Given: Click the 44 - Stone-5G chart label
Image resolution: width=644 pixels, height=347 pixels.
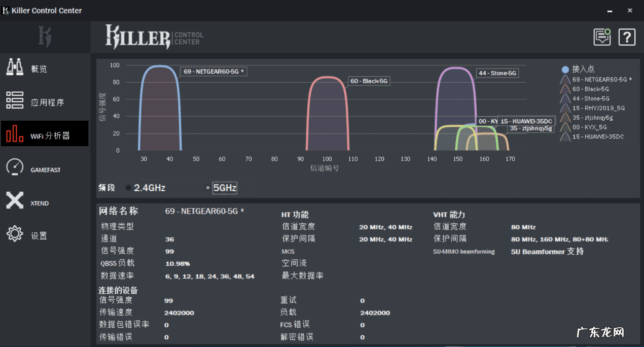Looking at the screenshot, I should click(x=497, y=73).
